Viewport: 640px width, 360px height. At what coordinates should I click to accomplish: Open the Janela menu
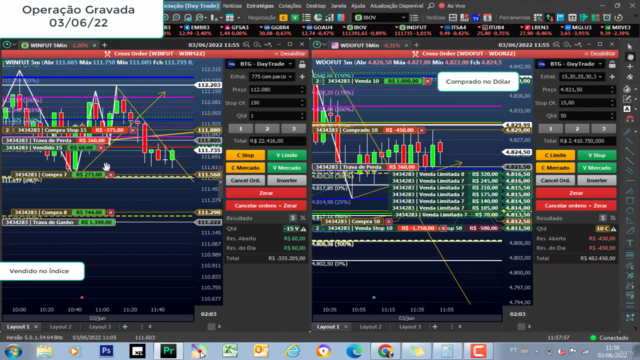(338, 6)
